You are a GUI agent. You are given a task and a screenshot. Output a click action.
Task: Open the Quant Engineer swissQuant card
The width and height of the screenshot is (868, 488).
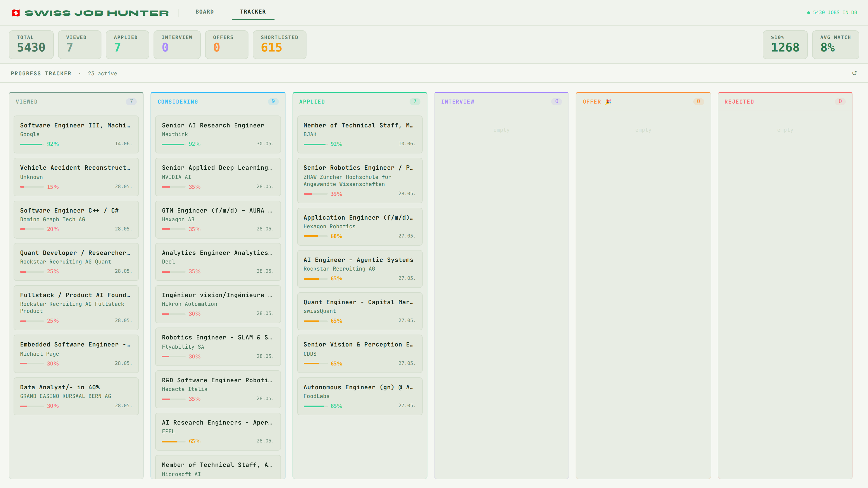pyautogui.click(x=360, y=311)
